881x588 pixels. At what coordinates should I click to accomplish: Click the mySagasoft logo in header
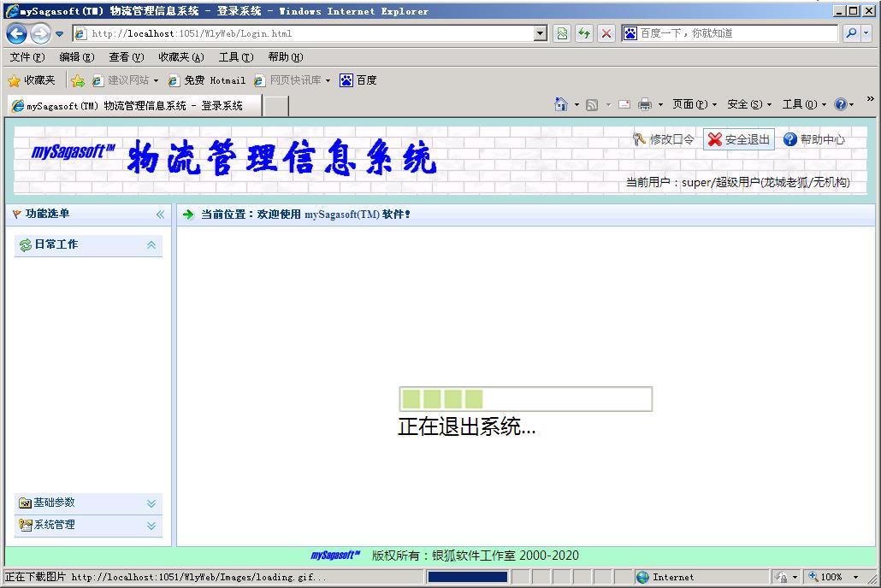(73, 151)
